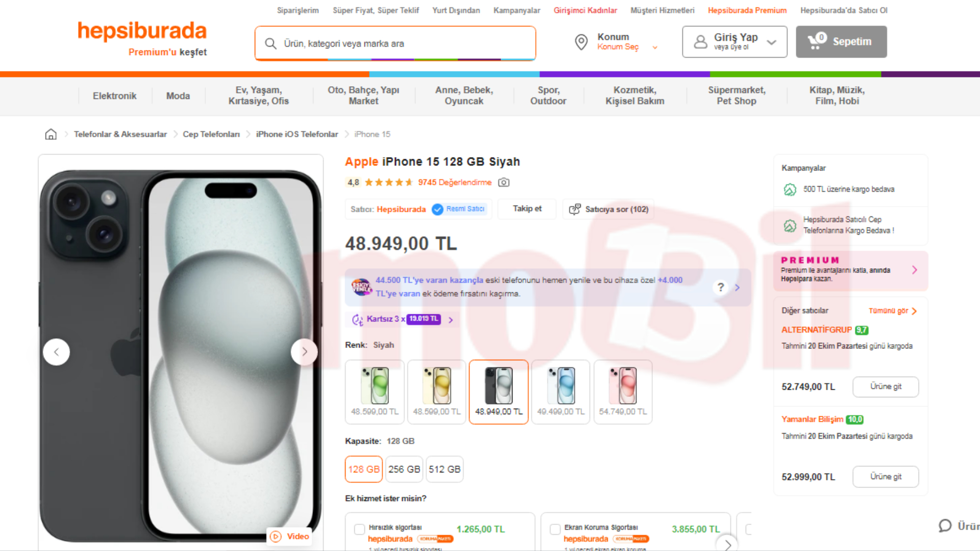
Task: Select the 256 GB capacity option
Action: (404, 469)
